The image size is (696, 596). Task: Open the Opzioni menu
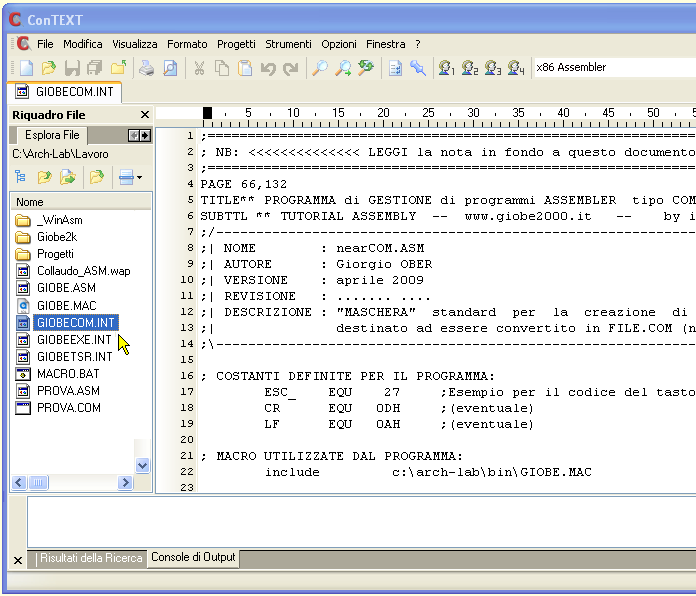click(x=339, y=44)
